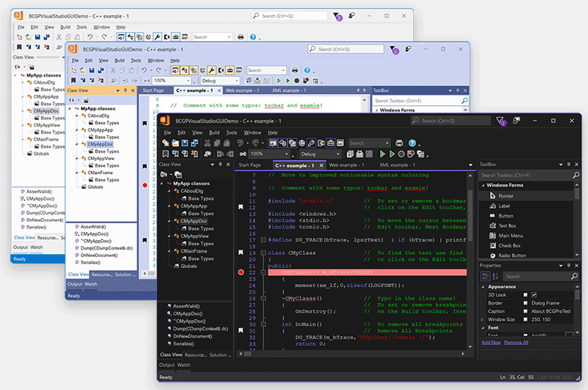588x390 pixels.
Task: Click Undo arrow icon in dark window
Action: (240, 143)
